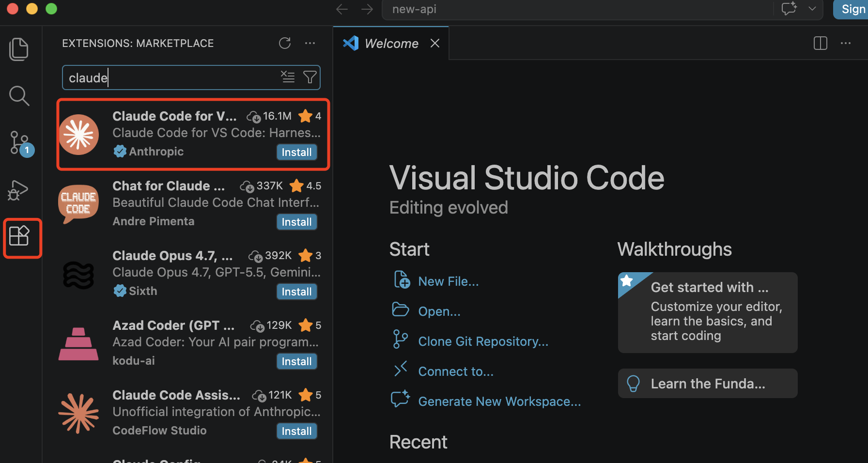Click the verified badge next to Anthropic
868x463 pixels.
point(120,152)
